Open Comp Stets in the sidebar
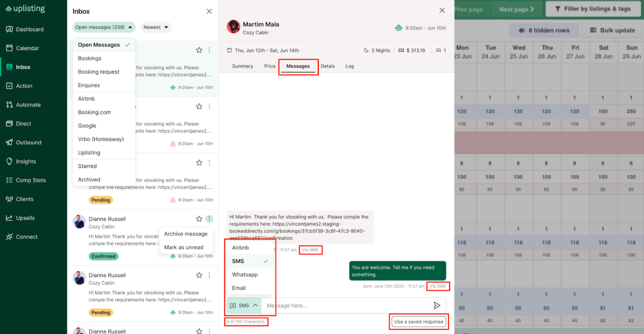 26,180
